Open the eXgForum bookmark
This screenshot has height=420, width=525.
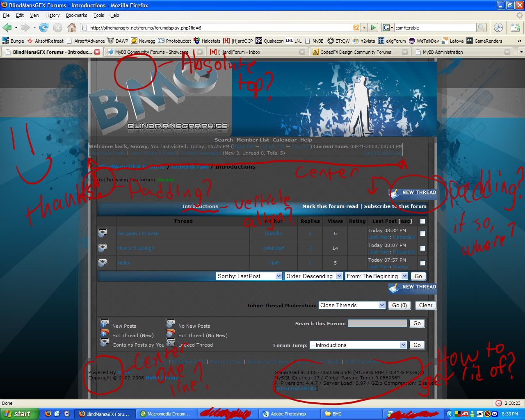click(x=392, y=41)
